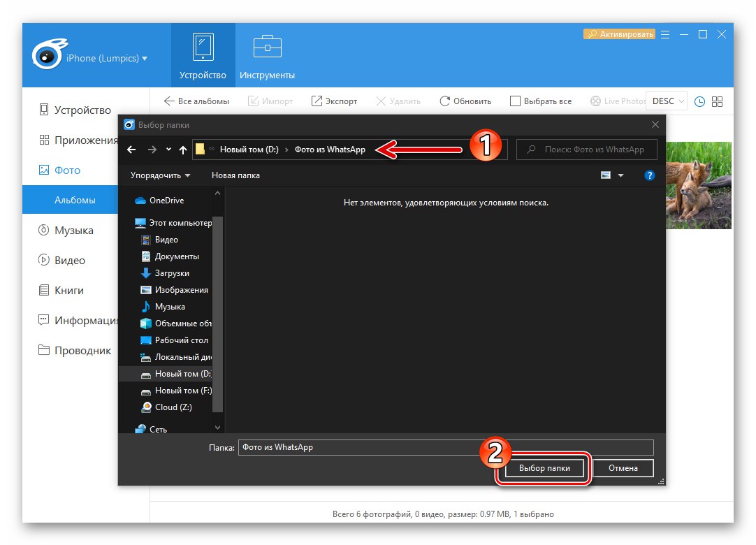Click Новый том (D:) in address bar
Viewport: 756px width, 545px height.
(x=249, y=150)
